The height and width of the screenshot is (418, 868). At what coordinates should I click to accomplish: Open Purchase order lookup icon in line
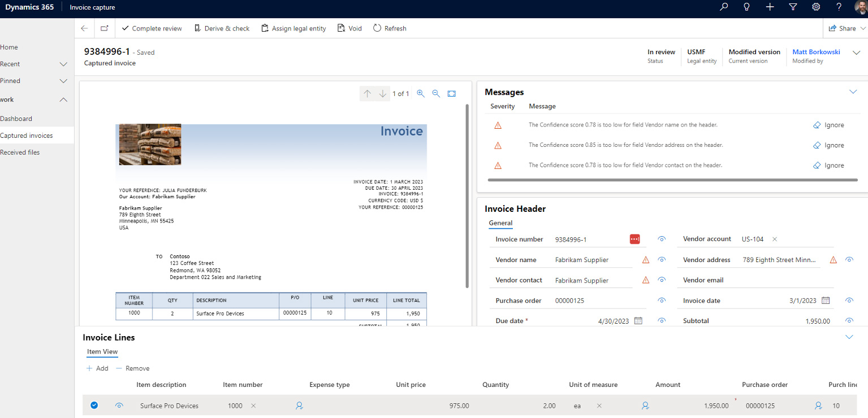pos(818,406)
